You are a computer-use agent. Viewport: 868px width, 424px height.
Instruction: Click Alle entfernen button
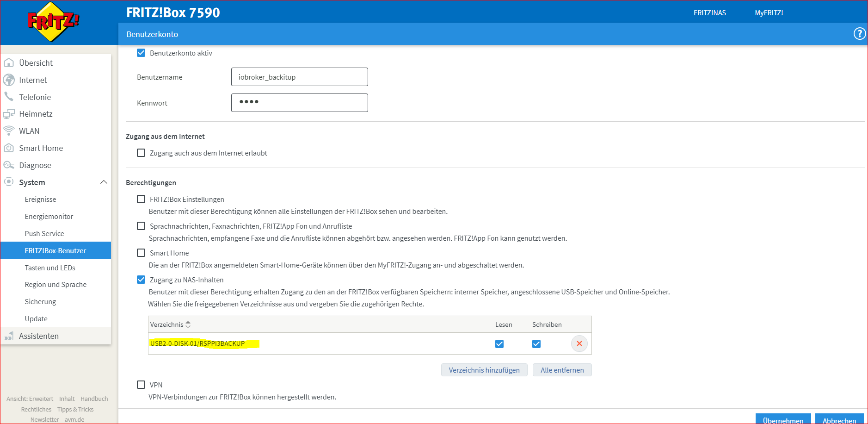tap(562, 370)
